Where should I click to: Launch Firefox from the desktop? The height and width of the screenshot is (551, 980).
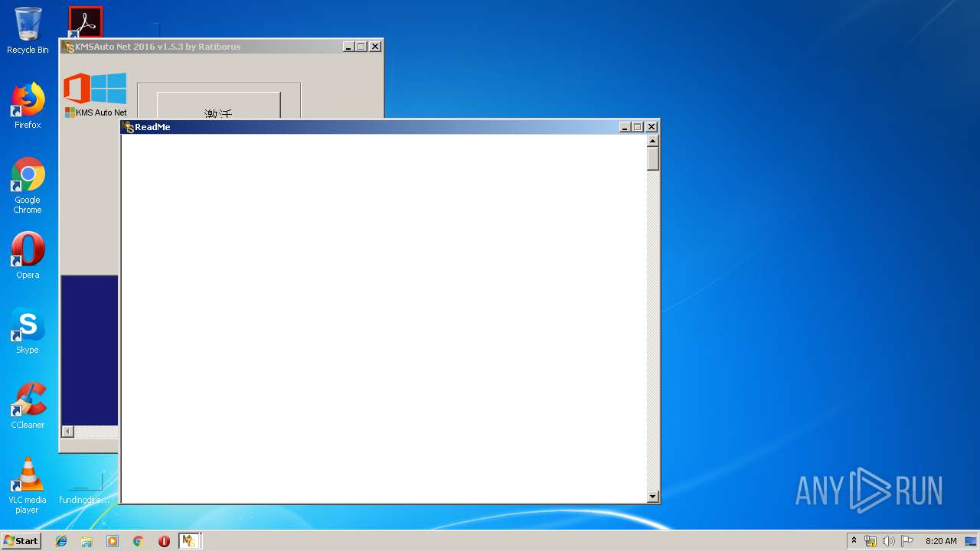28,106
